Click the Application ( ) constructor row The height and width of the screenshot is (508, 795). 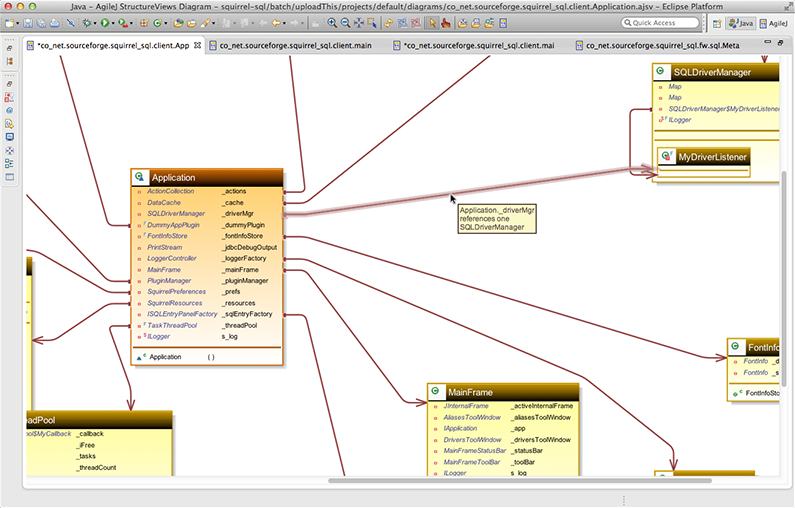(x=207, y=357)
